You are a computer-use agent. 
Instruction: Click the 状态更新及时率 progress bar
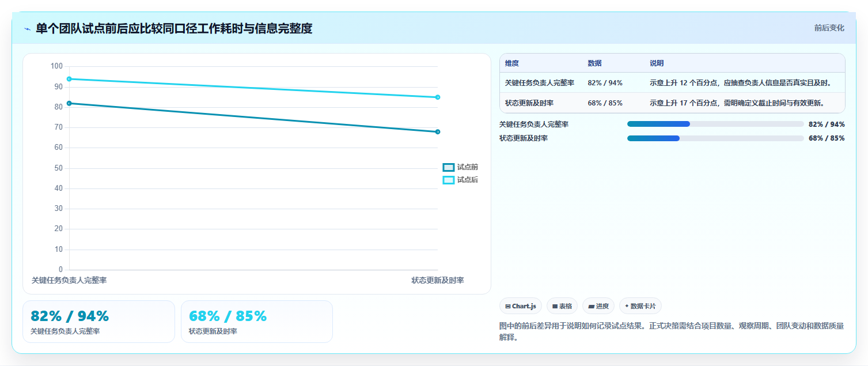coord(715,138)
